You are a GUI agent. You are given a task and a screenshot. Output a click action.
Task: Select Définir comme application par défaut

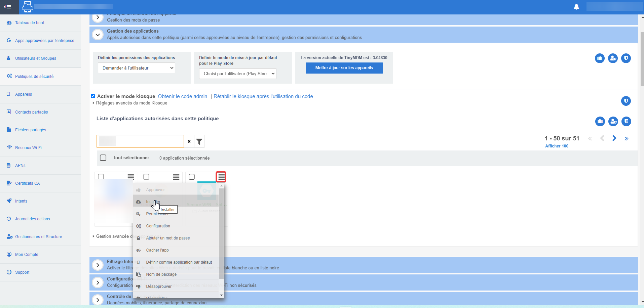pyautogui.click(x=176, y=262)
